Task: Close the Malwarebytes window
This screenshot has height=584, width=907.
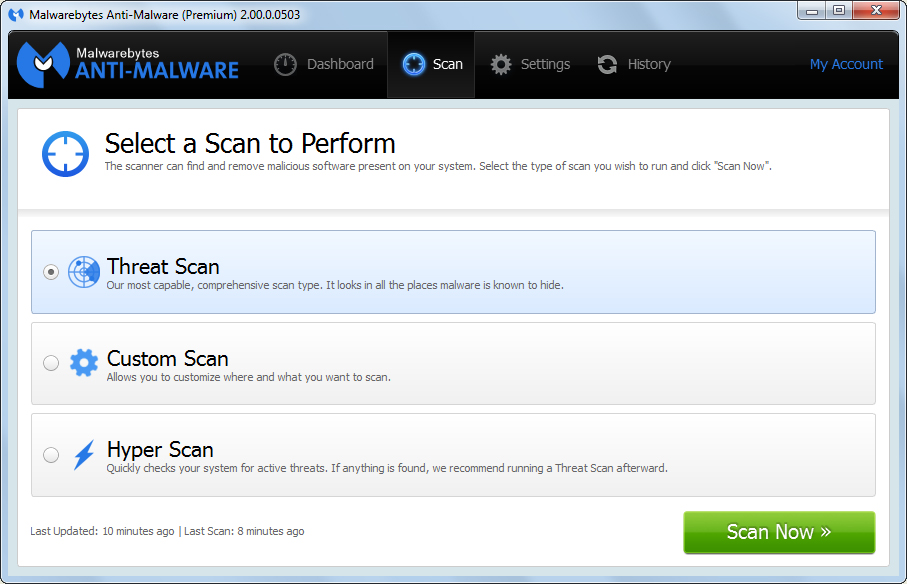Action: click(x=876, y=10)
